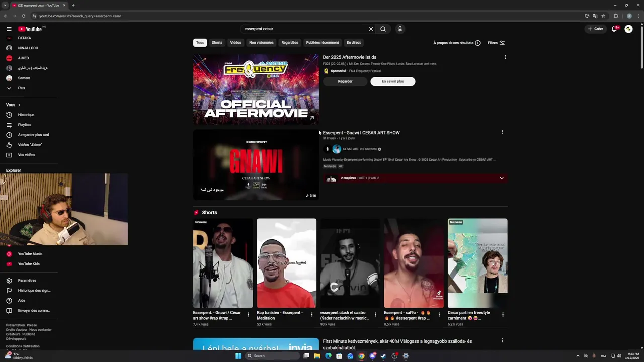Select the Tous filter chip

[200, 43]
